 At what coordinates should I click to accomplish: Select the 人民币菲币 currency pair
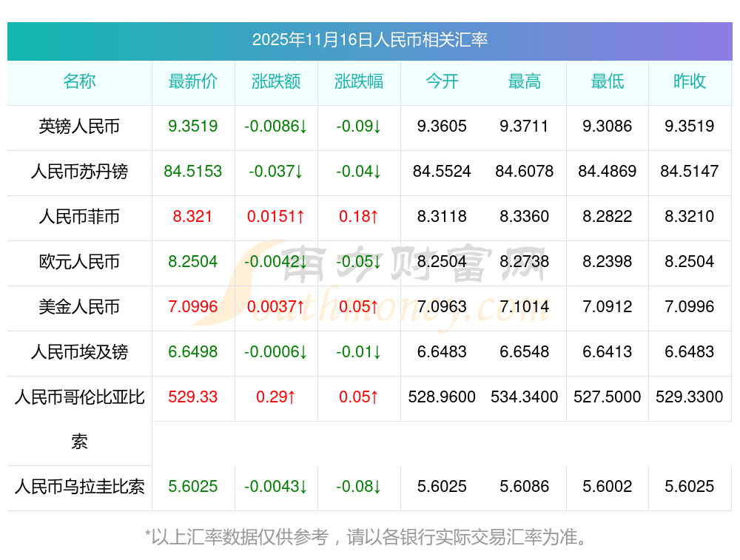(x=79, y=217)
